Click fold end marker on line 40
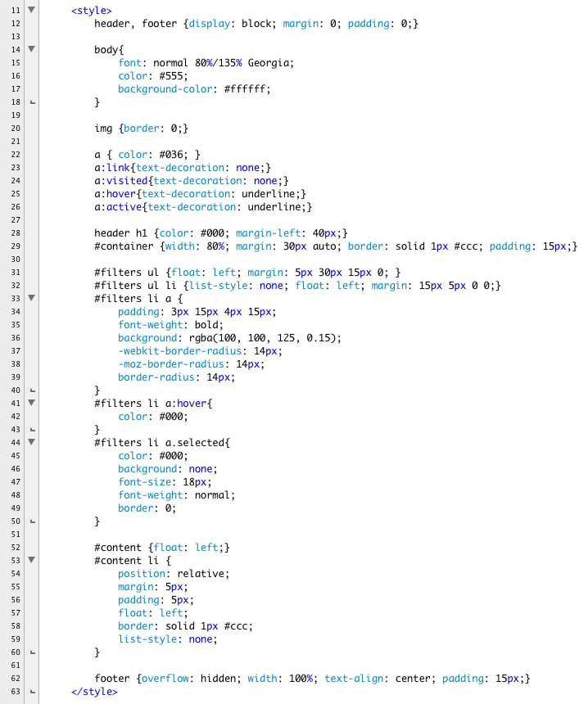The width and height of the screenshot is (588, 704). tap(32, 390)
